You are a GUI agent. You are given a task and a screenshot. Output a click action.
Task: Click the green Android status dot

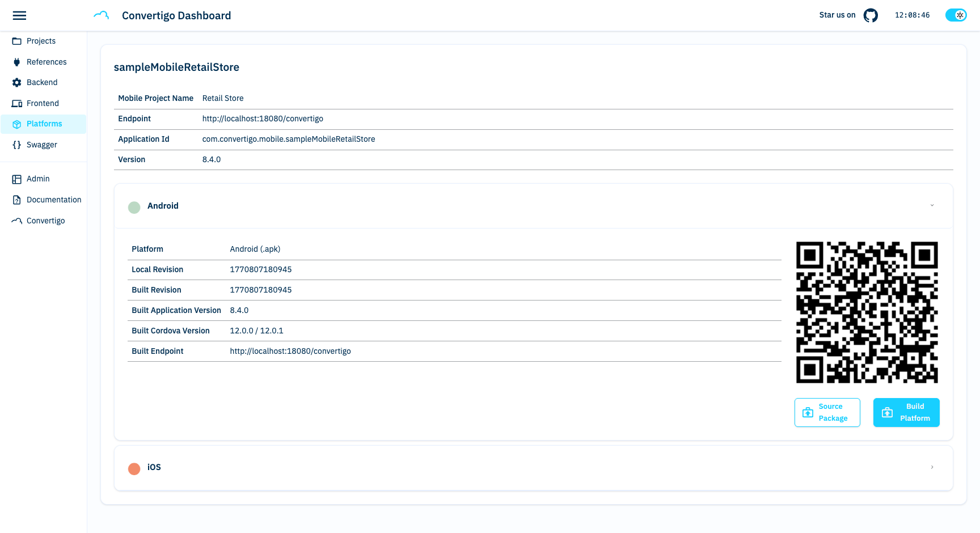(x=134, y=207)
